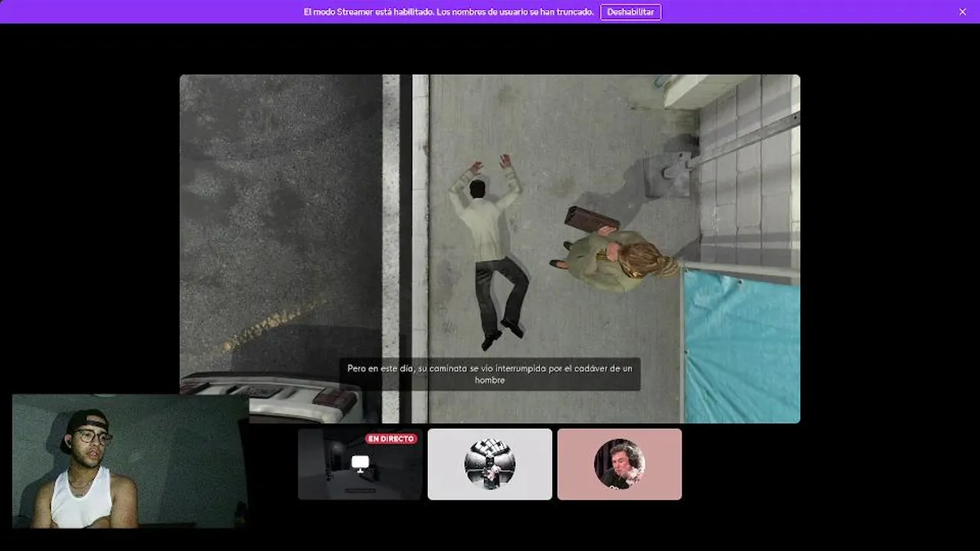Image resolution: width=980 pixels, height=551 pixels.
Task: Select the EN DIRECTO live stream tile
Action: click(360, 464)
